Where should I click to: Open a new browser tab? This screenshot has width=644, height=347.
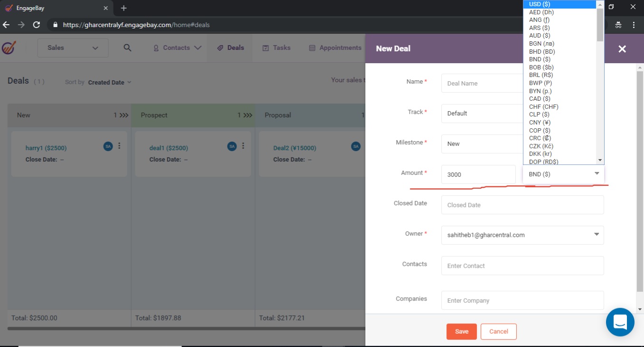coord(123,8)
